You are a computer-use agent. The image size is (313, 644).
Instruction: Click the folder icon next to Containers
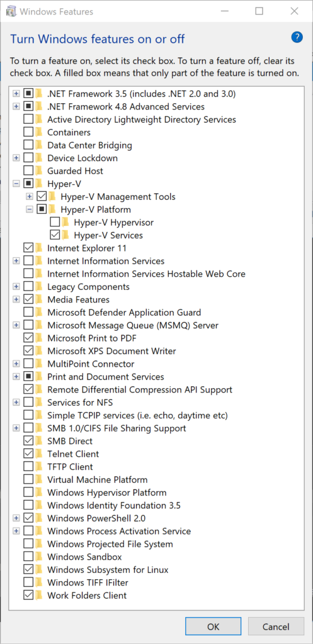click(x=39, y=132)
